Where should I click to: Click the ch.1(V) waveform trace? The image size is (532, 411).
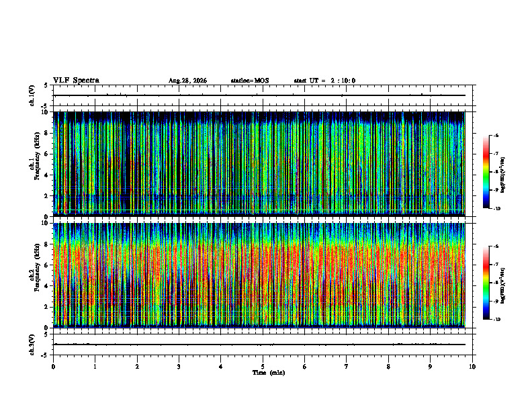coord(259,95)
